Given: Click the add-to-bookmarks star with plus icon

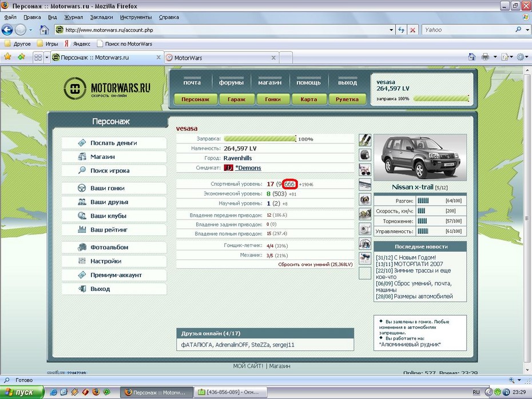Looking at the screenshot, I should click(x=22, y=57).
